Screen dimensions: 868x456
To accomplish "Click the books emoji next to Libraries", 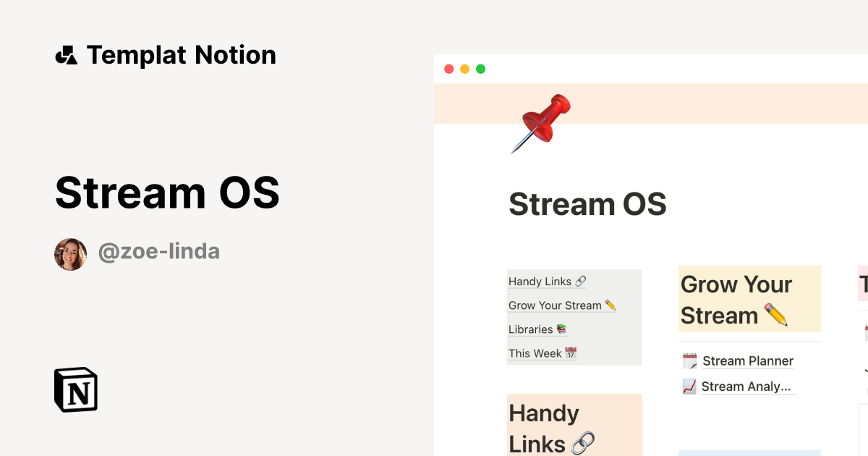I will coord(563,329).
